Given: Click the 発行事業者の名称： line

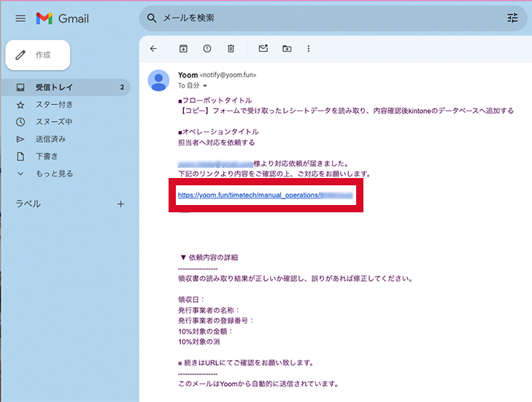Looking at the screenshot, I should 209,310.
